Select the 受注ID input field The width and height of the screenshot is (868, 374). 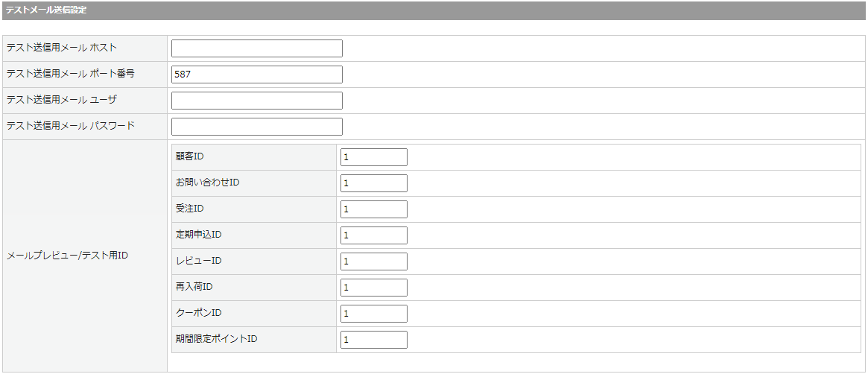pos(373,209)
